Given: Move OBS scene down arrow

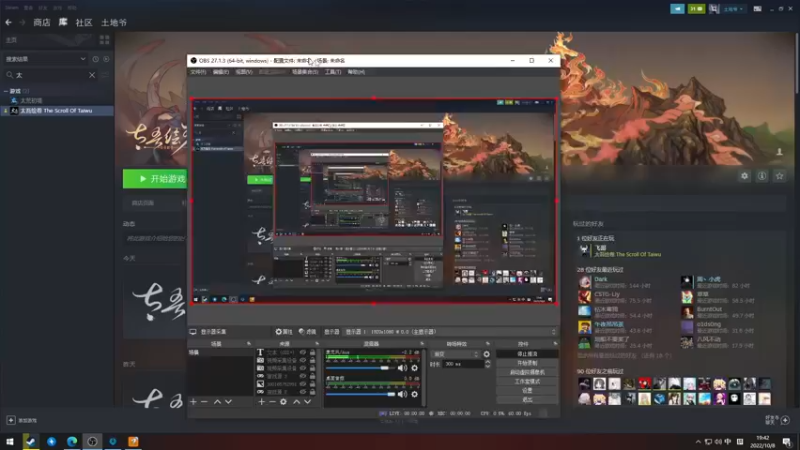Looking at the screenshot, I should (x=228, y=402).
